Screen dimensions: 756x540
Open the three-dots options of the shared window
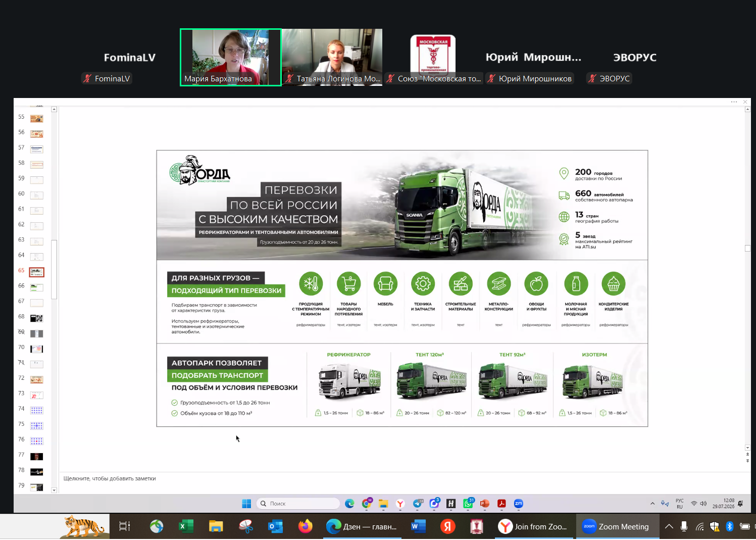click(x=734, y=102)
